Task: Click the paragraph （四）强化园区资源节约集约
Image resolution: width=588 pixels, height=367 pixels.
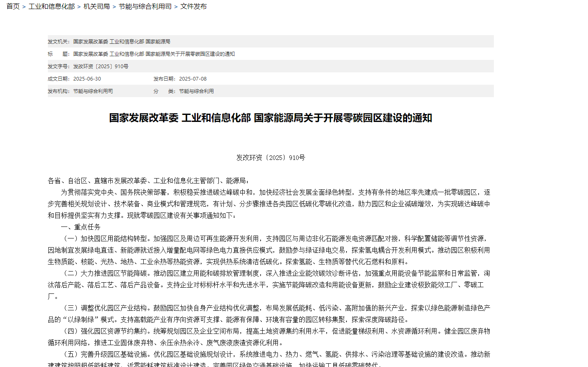Action: [269, 337]
